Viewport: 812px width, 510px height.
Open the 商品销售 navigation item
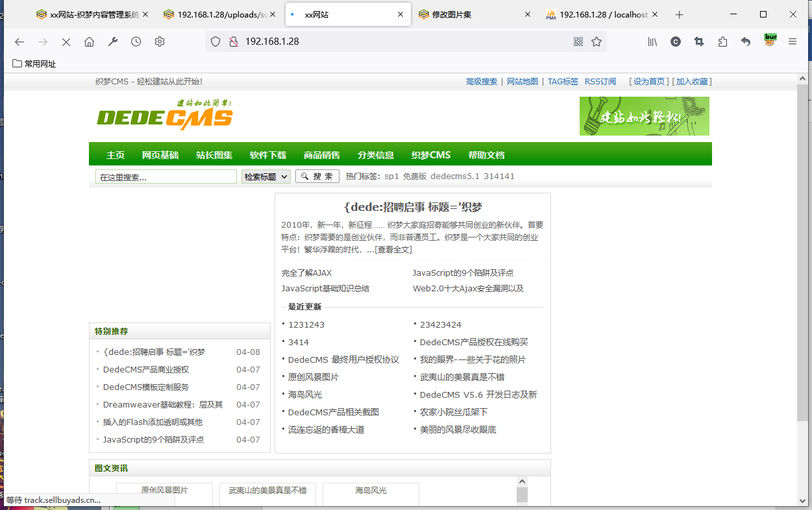pyautogui.click(x=322, y=155)
